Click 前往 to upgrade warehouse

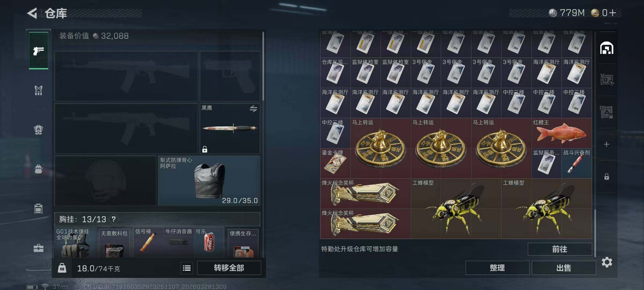[x=560, y=249]
